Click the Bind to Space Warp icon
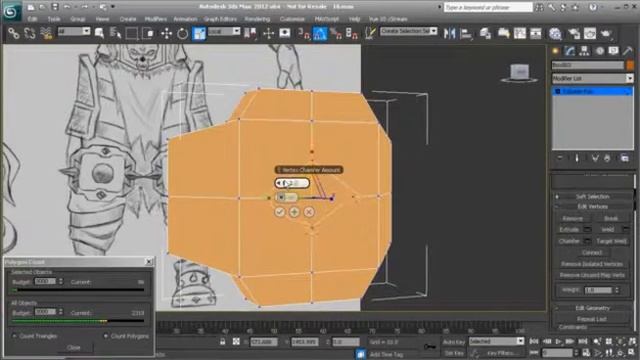Viewport: 640px width, 360px height. coord(46,33)
